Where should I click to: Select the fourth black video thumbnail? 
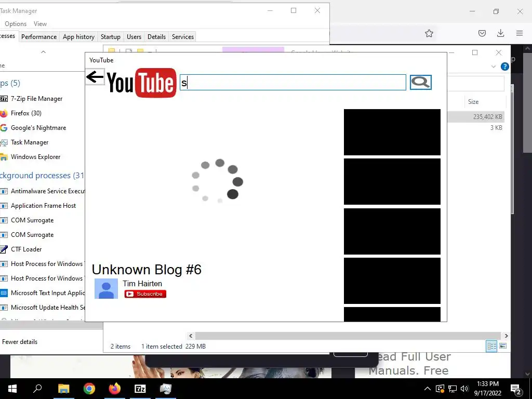pyautogui.click(x=392, y=281)
